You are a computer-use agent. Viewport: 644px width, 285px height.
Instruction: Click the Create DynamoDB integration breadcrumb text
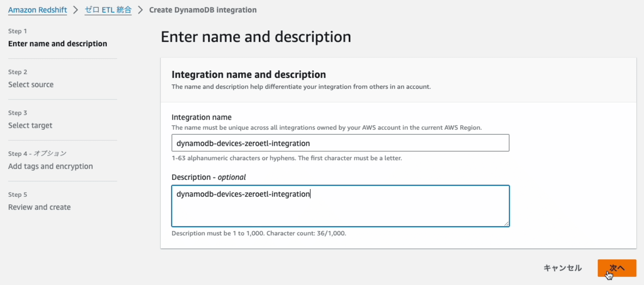(x=203, y=10)
